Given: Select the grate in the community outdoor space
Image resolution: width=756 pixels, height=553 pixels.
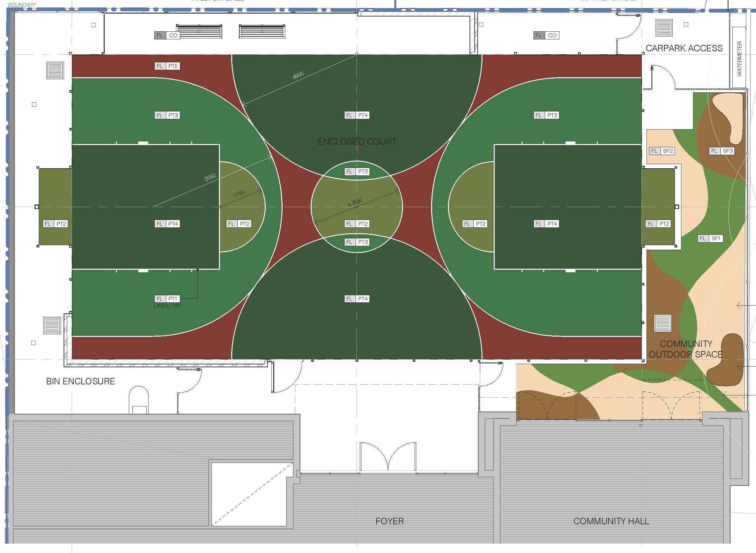Looking at the screenshot, I should (663, 323).
